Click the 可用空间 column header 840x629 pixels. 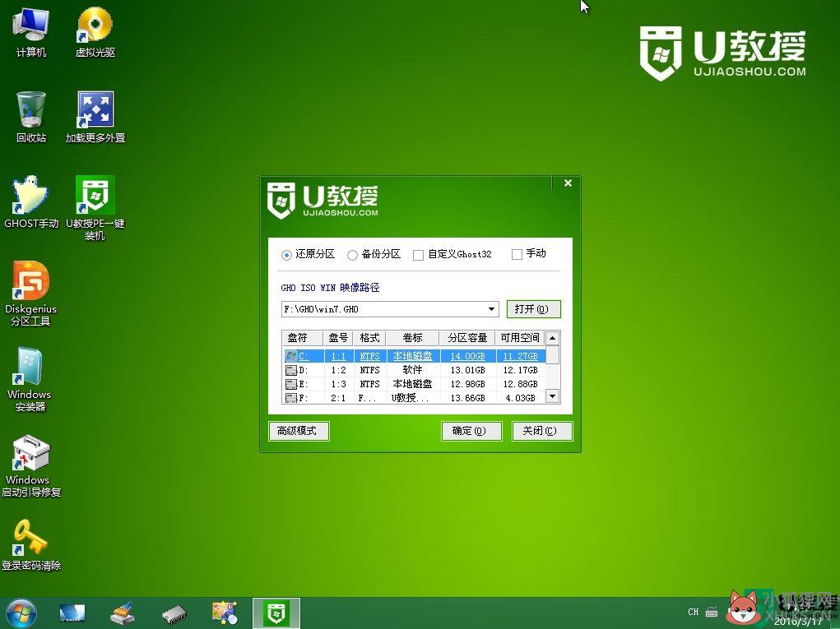pos(520,338)
